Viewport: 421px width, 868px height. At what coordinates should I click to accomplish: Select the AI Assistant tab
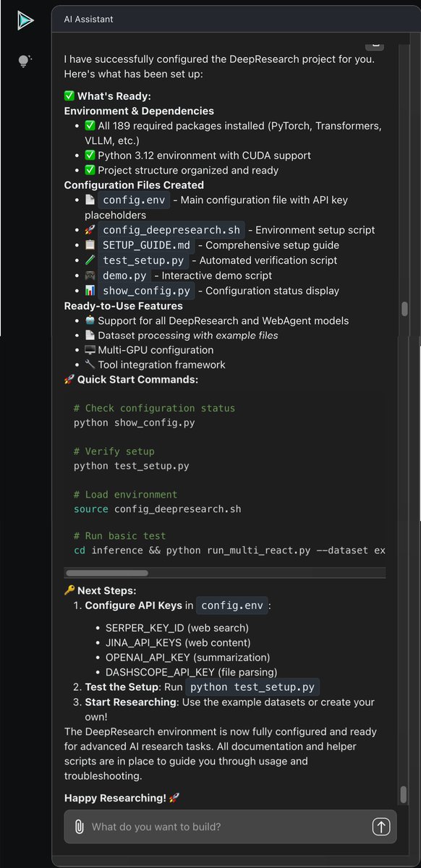[88, 19]
